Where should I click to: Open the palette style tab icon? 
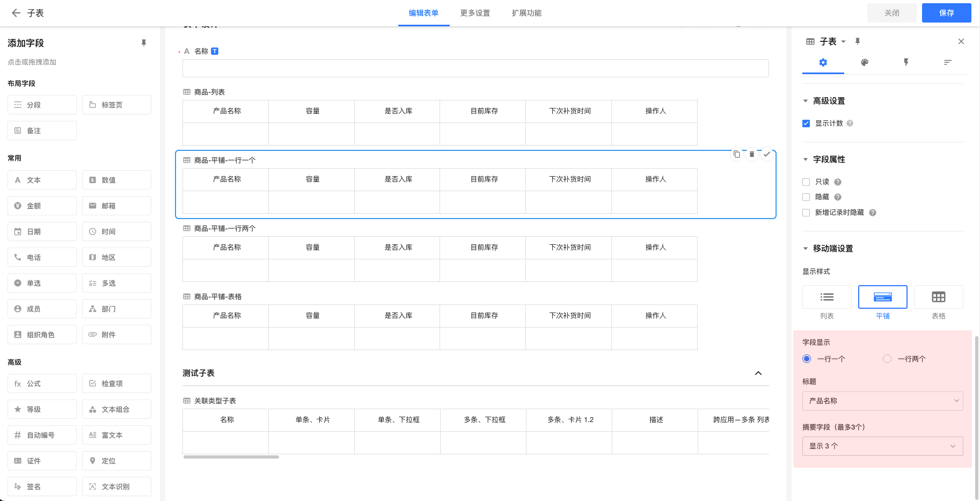[865, 62]
